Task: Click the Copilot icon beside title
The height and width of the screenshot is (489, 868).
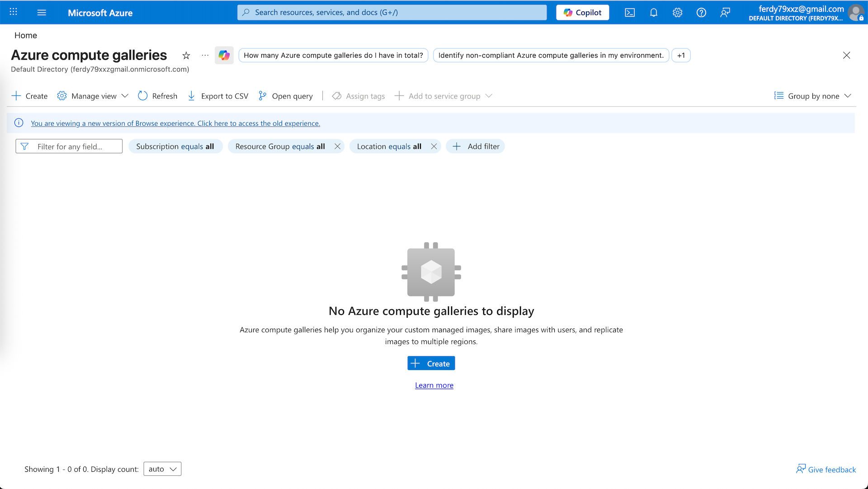Action: 224,56
